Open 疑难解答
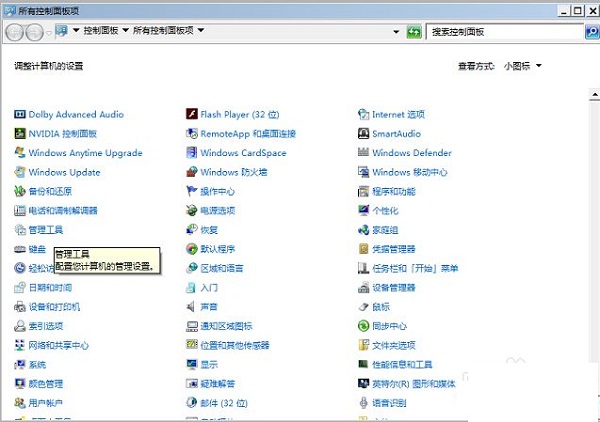The width and height of the screenshot is (600, 422). (218, 384)
